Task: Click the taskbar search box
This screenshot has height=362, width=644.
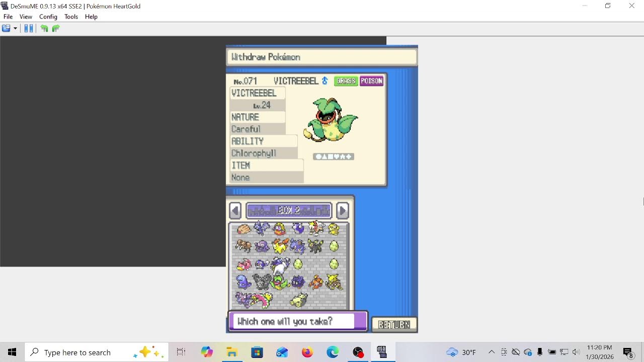Action: tap(97, 352)
